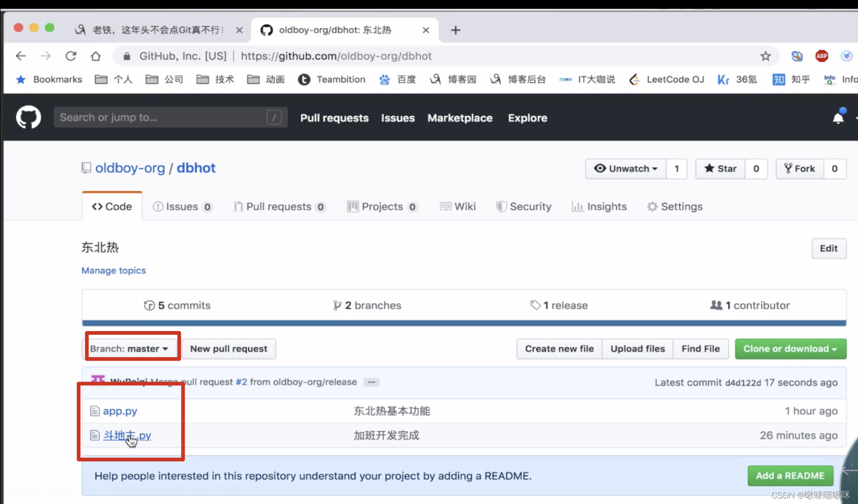Click Pull requests in the top navbar
Screen dimensions: 858x504
coord(334,118)
